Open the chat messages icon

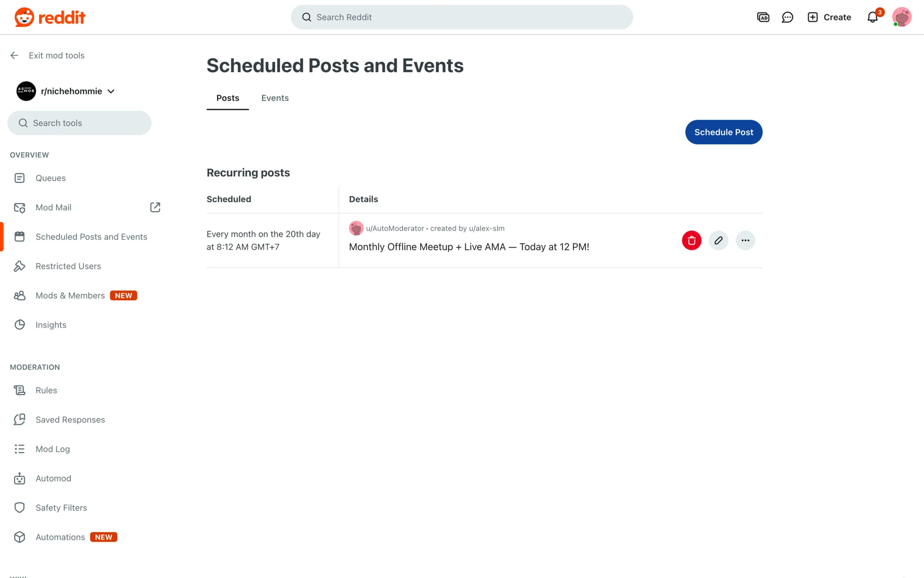787,17
